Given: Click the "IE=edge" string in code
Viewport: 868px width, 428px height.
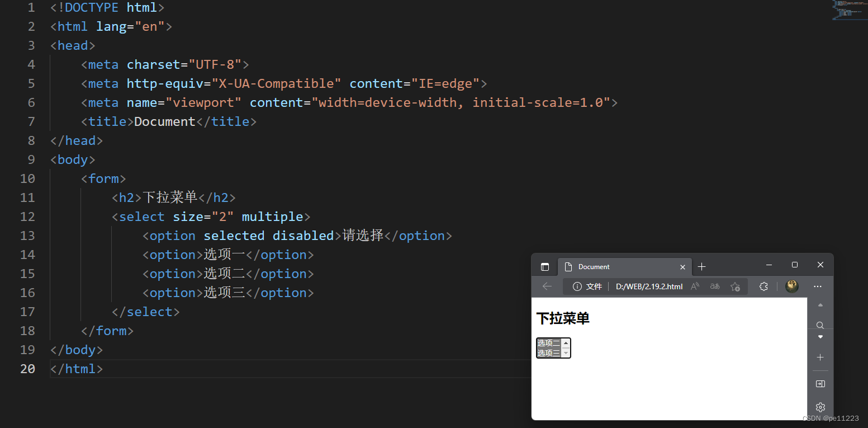Looking at the screenshot, I should point(445,84).
